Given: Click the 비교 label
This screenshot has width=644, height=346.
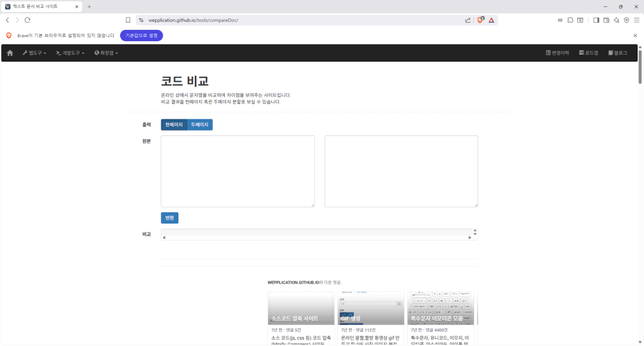Looking at the screenshot, I should pos(147,234).
